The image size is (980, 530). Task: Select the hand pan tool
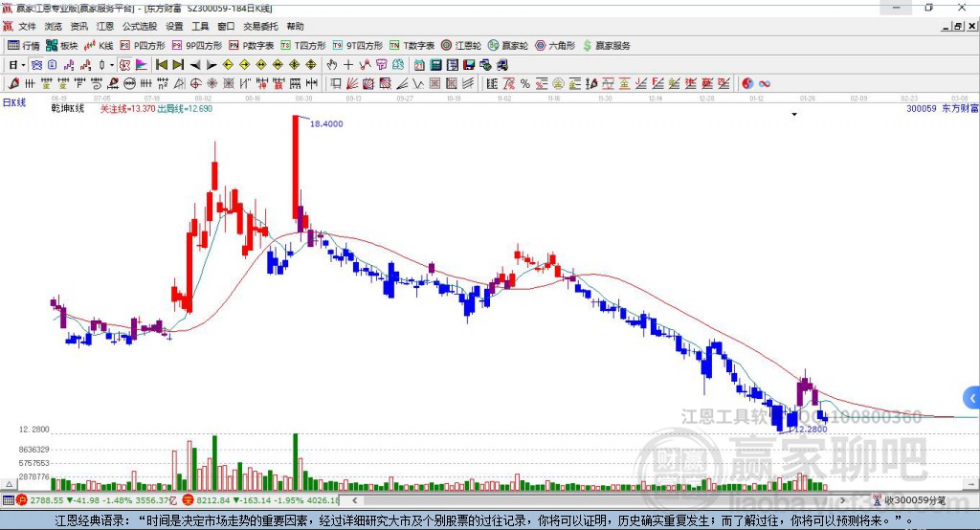(332, 65)
